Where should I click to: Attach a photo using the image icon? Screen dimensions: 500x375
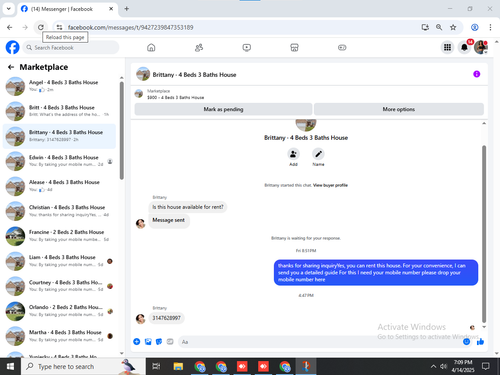(148, 341)
